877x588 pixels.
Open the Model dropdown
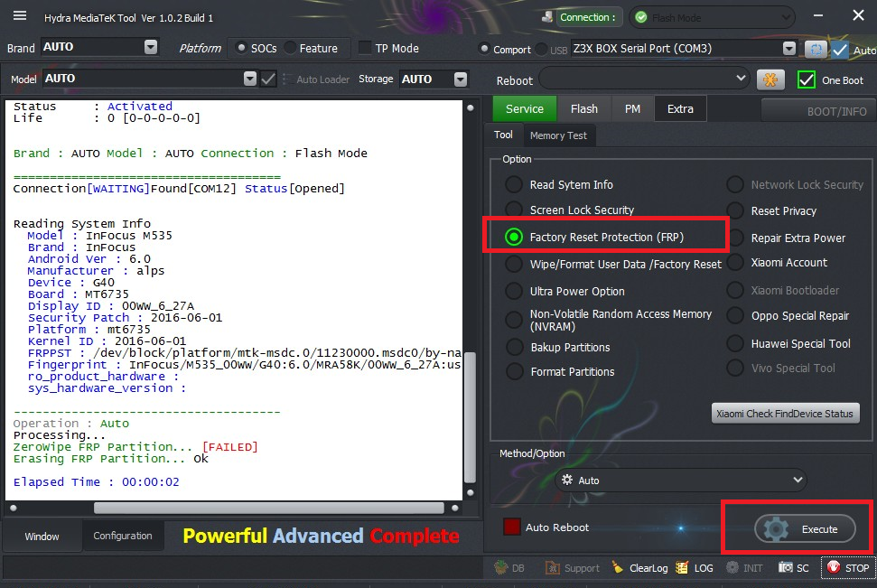click(250, 79)
